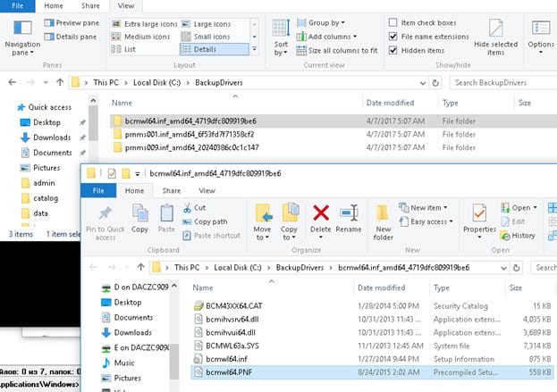Uncheck Hidden items checkbox
Image resolution: width=557 pixels, height=392 pixels.
point(392,50)
